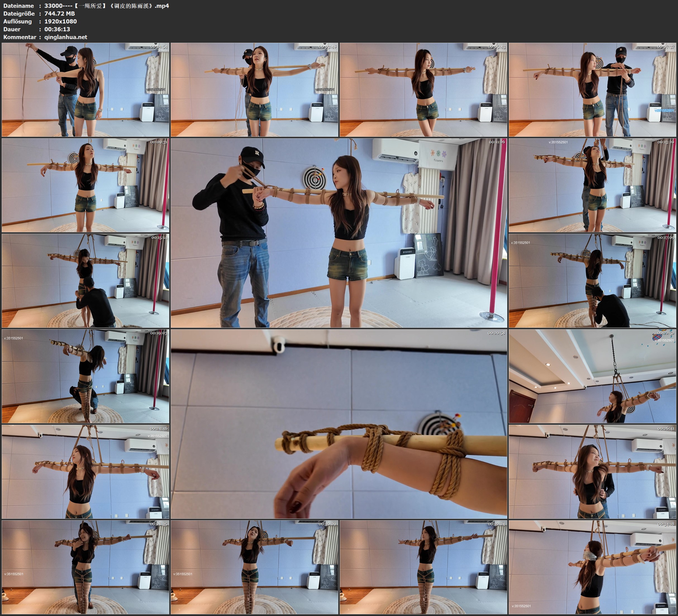Select the large frame at 00:11:26

[339, 233]
